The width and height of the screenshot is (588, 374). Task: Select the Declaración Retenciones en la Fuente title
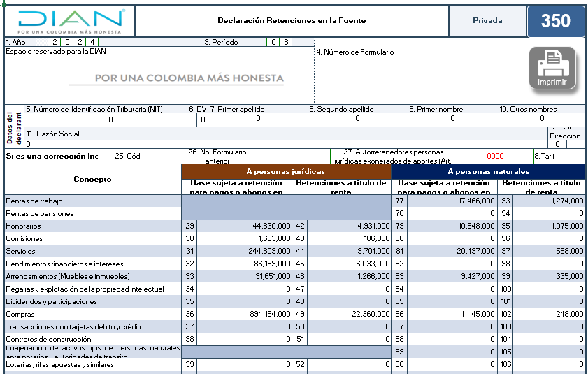click(292, 21)
